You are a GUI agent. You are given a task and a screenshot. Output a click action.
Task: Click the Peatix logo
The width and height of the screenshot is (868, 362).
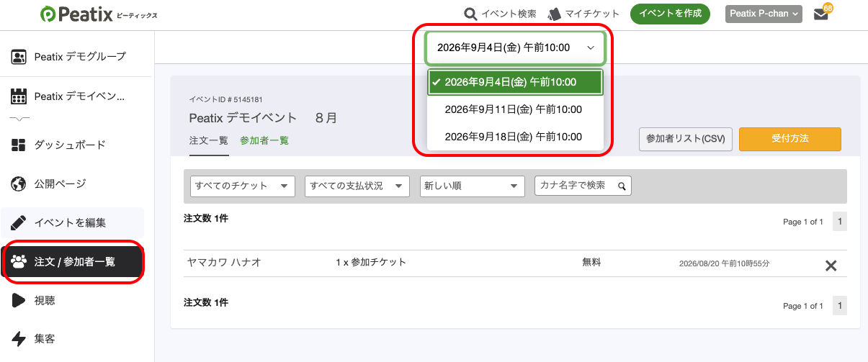click(x=99, y=14)
